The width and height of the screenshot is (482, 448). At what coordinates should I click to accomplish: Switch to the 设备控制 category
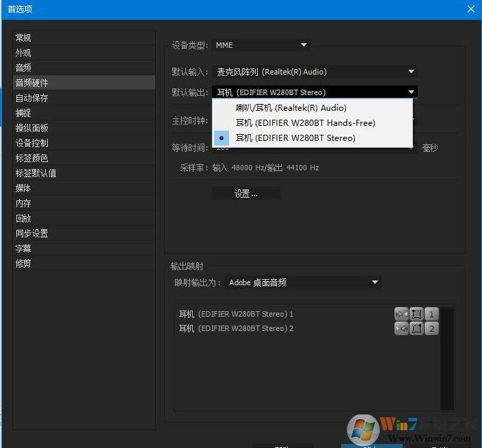click(84, 143)
